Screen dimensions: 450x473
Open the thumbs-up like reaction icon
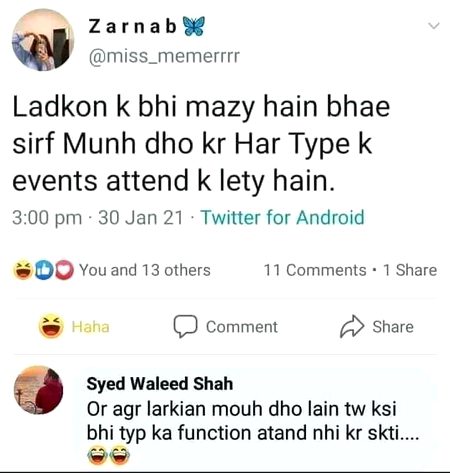pyautogui.click(x=44, y=270)
